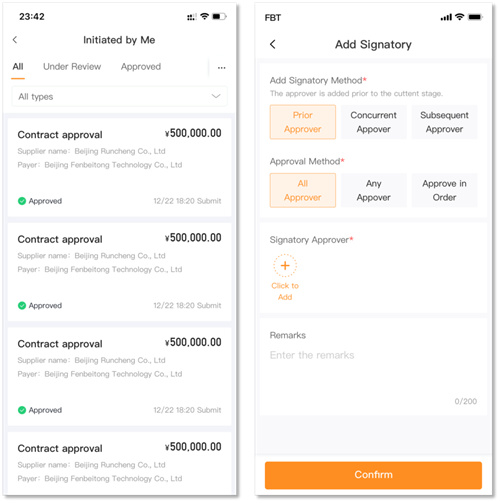Go back from Initiated by Me screen
This screenshot has width=500, height=503.
point(15,40)
